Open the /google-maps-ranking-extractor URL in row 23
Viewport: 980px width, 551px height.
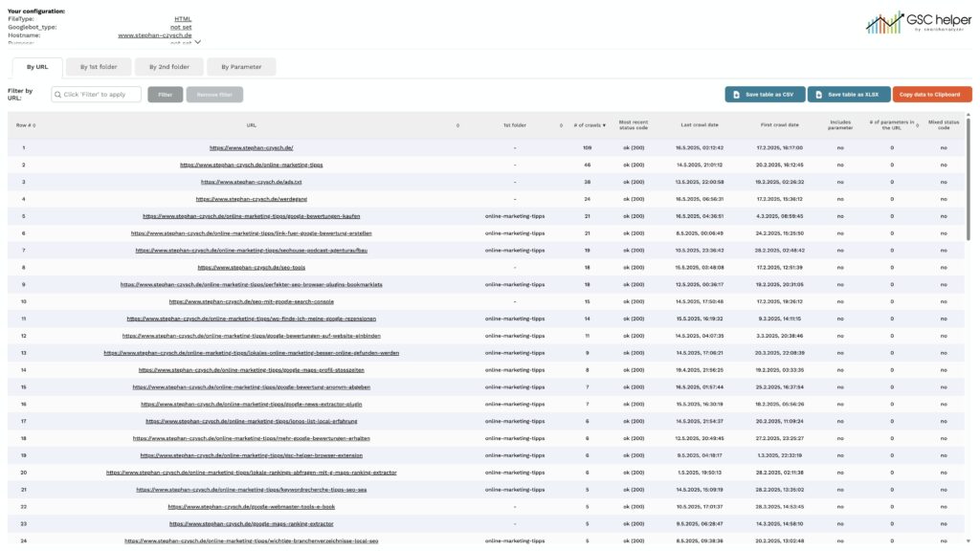(252, 524)
